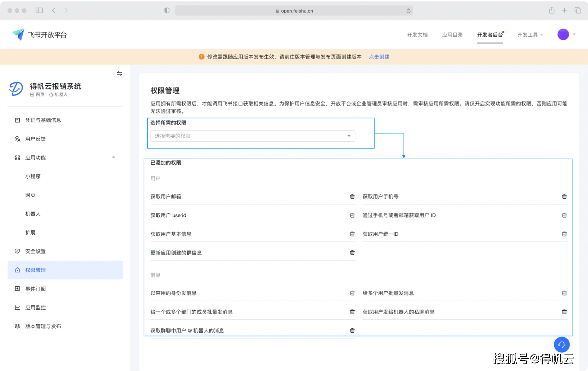Open the user avatar menu
The width and height of the screenshot is (588, 371).
(x=563, y=34)
